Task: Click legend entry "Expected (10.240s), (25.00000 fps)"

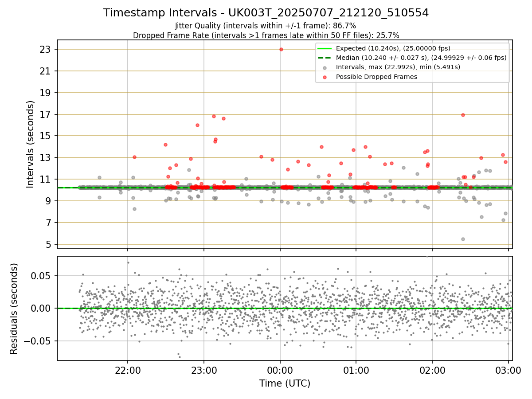Action: [x=393, y=48]
